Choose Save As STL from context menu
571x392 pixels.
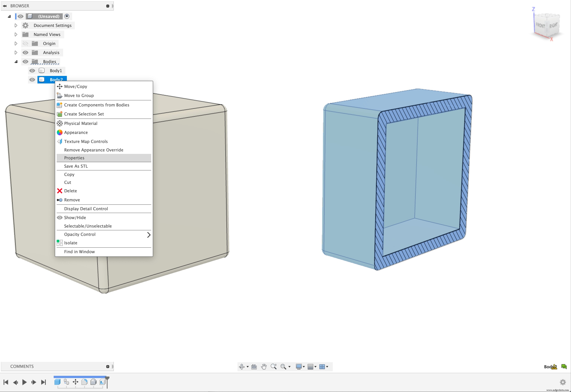click(76, 166)
